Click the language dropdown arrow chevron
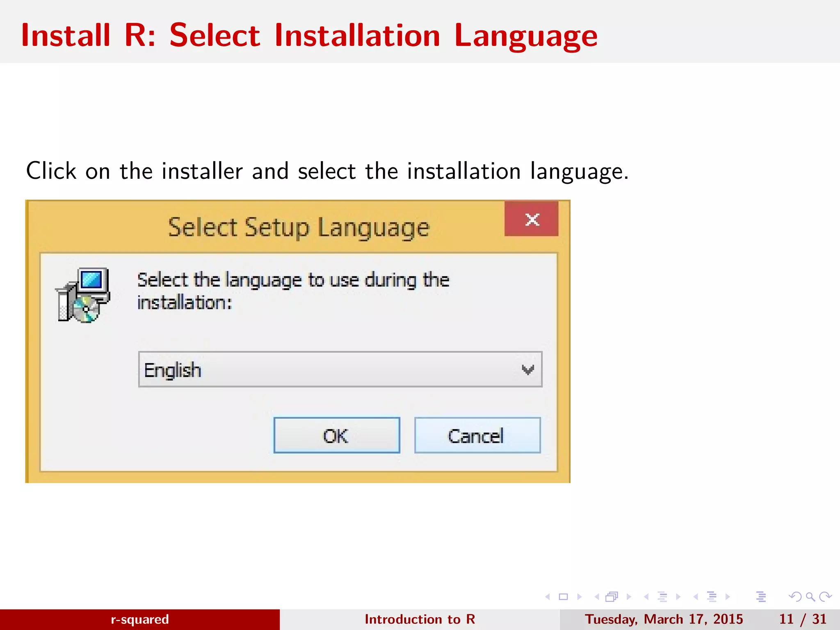 527,370
